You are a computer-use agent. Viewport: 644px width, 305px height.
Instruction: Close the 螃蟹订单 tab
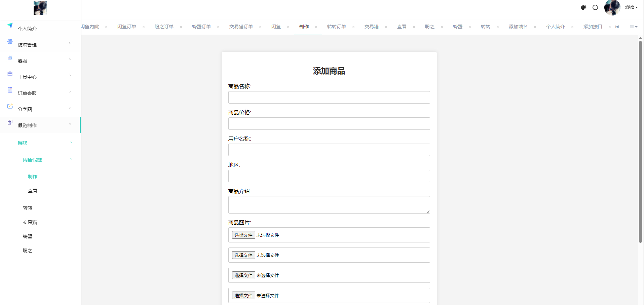pos(218,27)
